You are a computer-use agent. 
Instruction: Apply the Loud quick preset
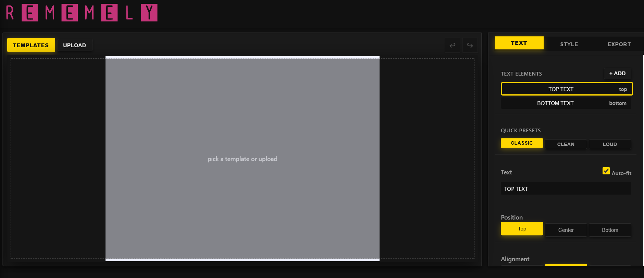click(610, 144)
